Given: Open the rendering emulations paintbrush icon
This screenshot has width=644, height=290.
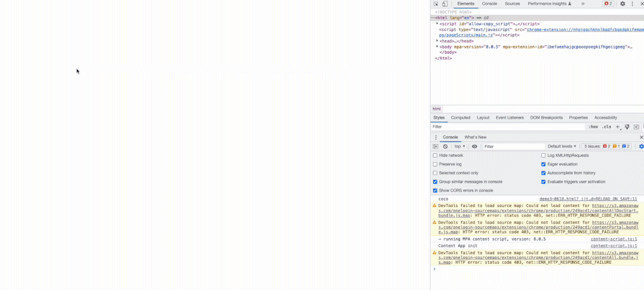Looking at the screenshot, I should pyautogui.click(x=627, y=127).
